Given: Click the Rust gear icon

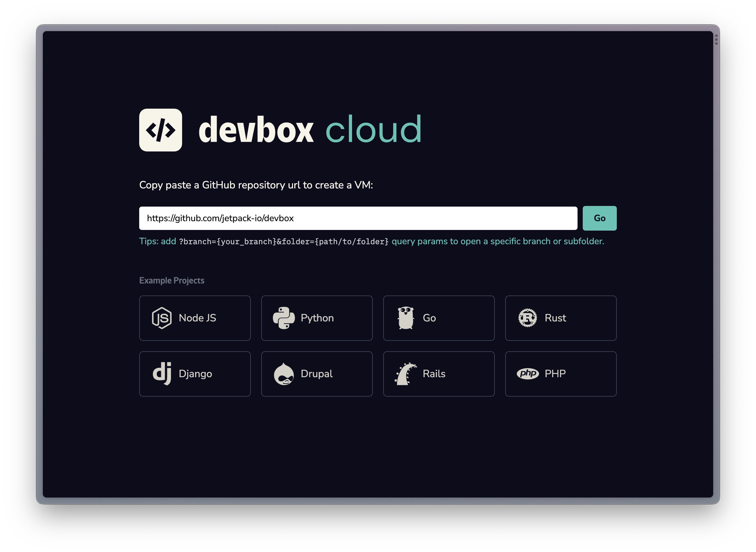Looking at the screenshot, I should pyautogui.click(x=527, y=318).
